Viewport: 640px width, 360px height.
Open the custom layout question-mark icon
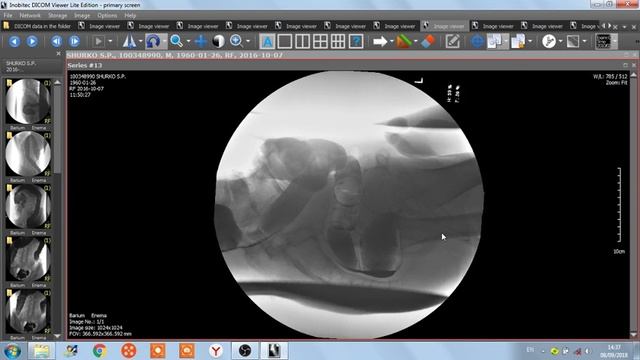tap(356, 41)
